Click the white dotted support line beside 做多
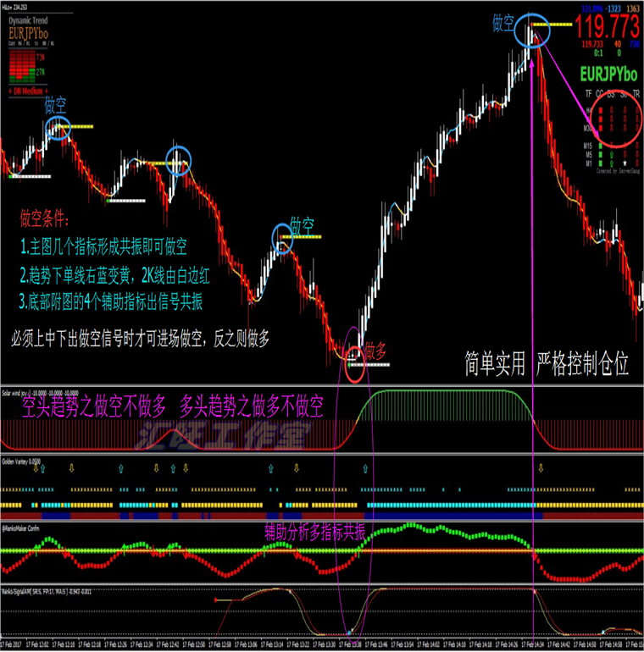Screen dimensions: 644x652 click(371, 365)
